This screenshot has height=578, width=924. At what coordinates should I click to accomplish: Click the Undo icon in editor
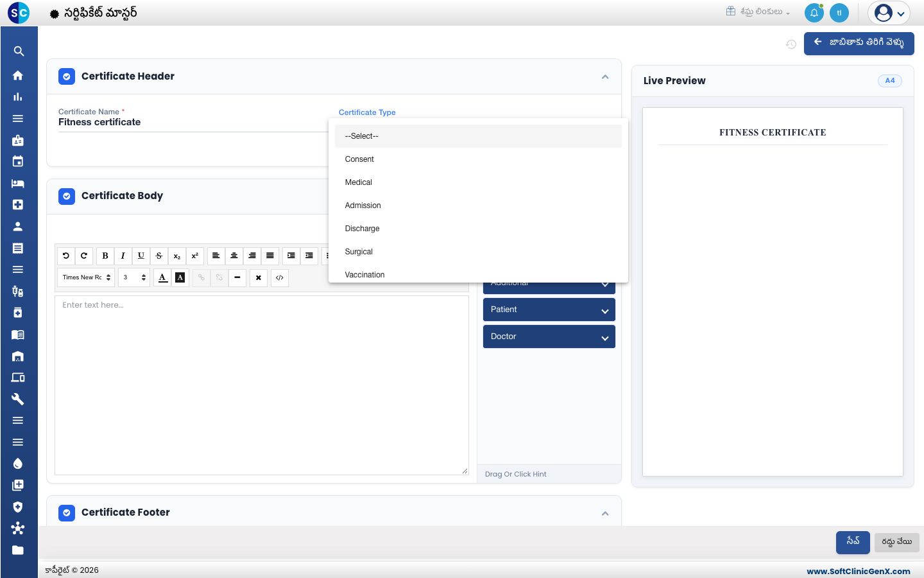[x=65, y=256]
